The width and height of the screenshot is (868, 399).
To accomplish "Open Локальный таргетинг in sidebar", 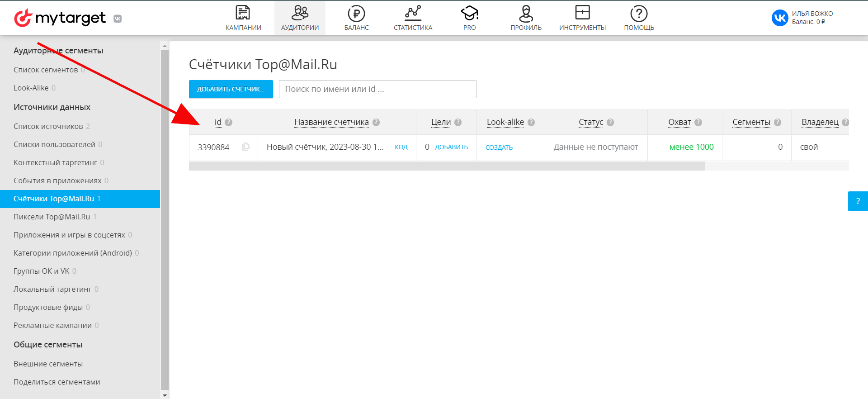I will [52, 289].
